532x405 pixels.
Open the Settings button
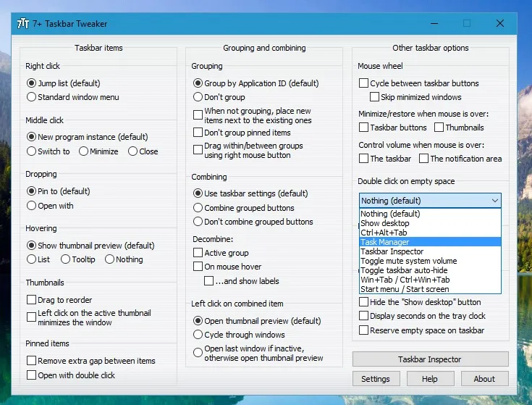pos(376,379)
